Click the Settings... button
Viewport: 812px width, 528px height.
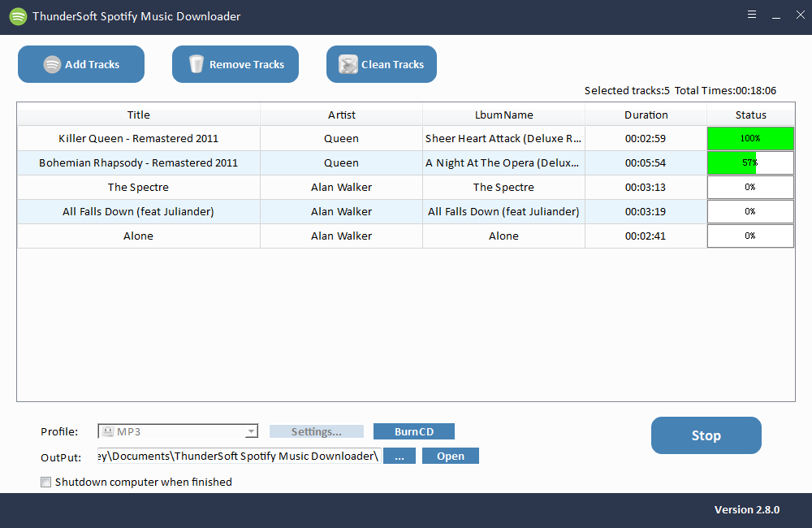pyautogui.click(x=316, y=431)
